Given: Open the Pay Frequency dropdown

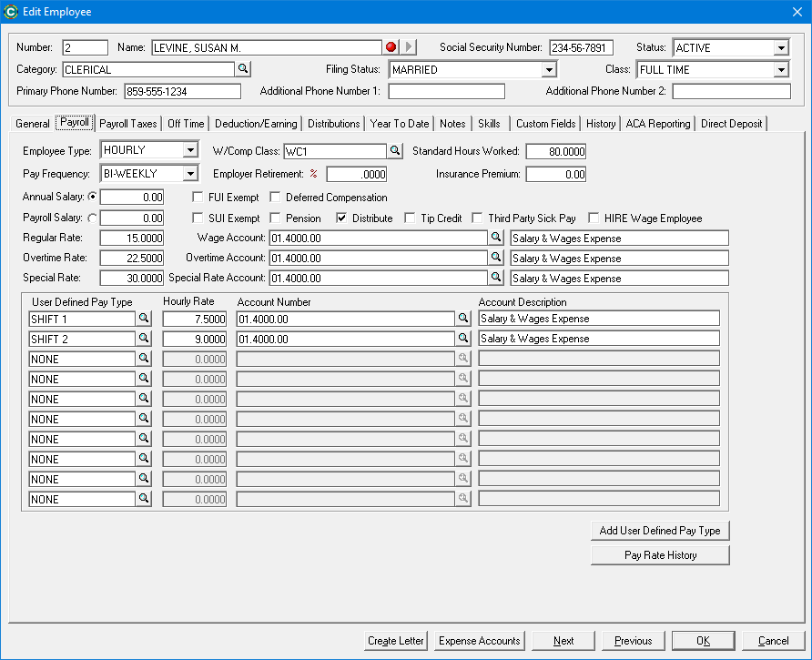Looking at the screenshot, I should tap(190, 173).
